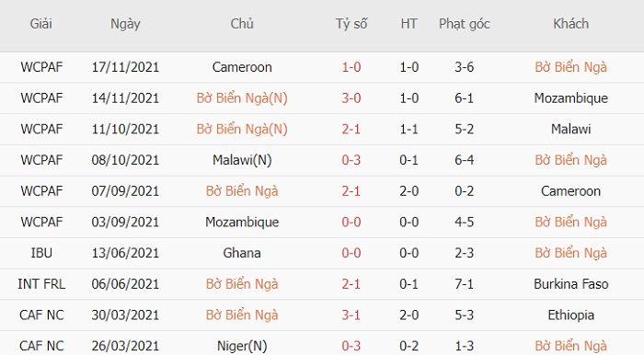Click the Ethiopia away team link

(x=571, y=315)
